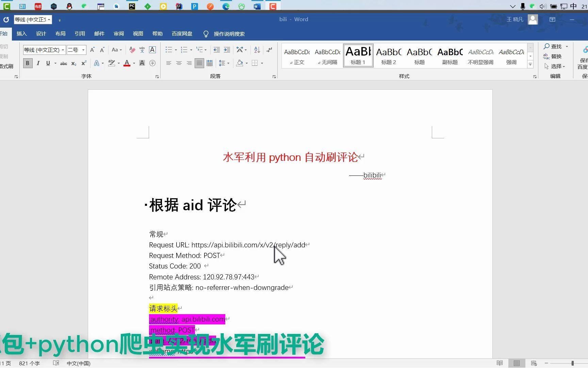Screen dimensions: 588x368
Task: Toggle character shading
Action: (x=142, y=63)
